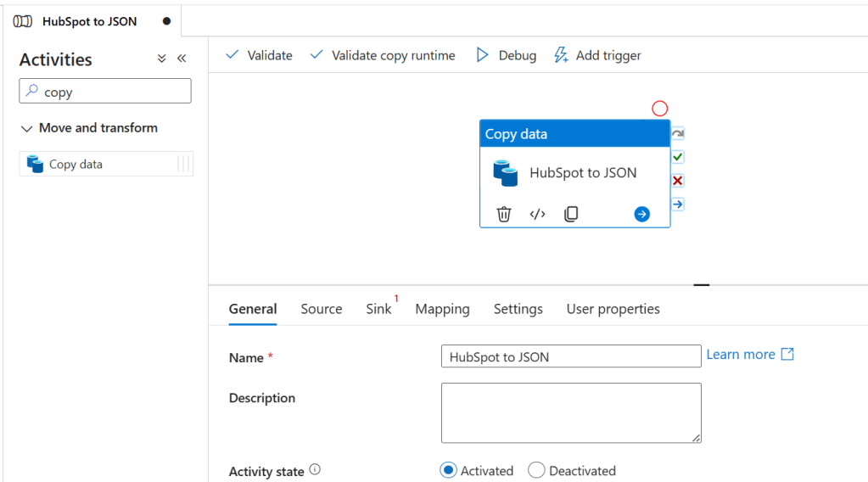Select the Activated radio button

(x=448, y=470)
